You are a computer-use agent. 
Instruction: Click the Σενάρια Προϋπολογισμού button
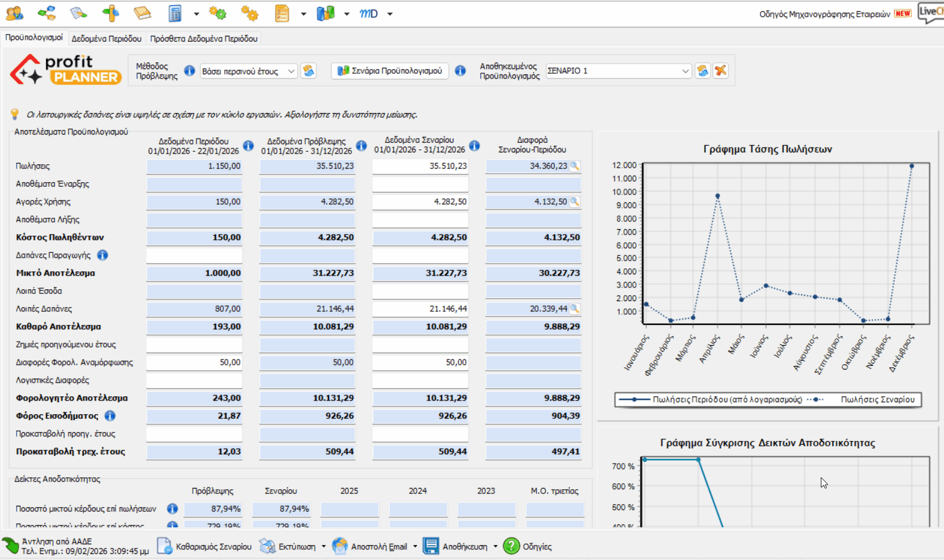(x=390, y=71)
